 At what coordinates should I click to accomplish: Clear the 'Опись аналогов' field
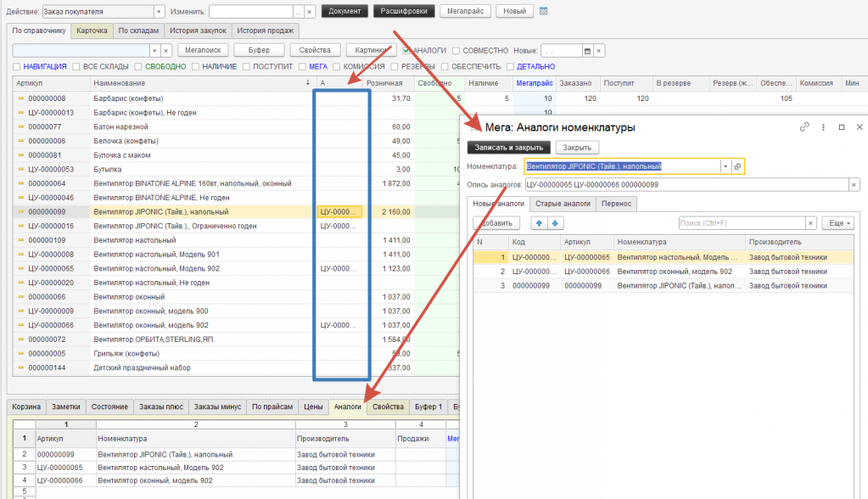[854, 184]
